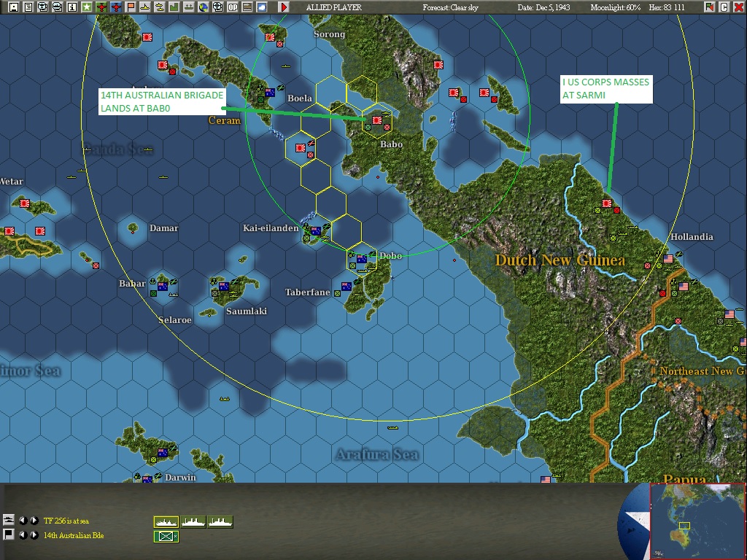Select the Japanese flag base west of Babo
This screenshot has height=560, width=747.
pyautogui.click(x=300, y=147)
